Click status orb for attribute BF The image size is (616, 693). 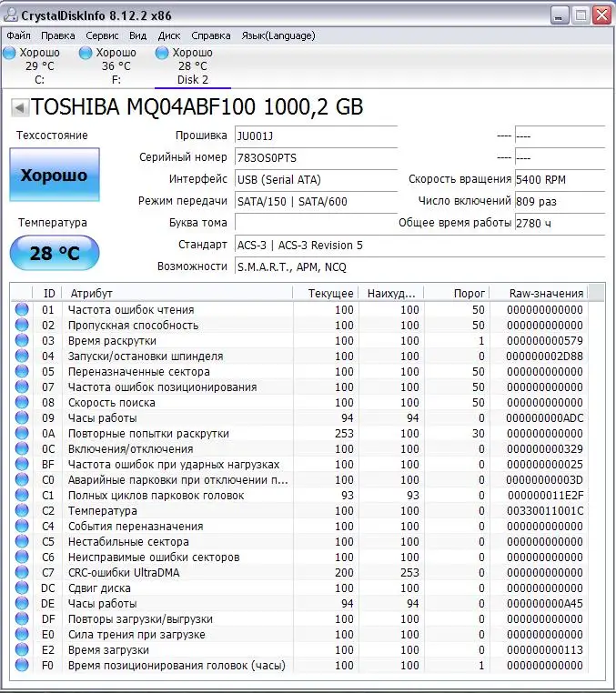click(22, 464)
